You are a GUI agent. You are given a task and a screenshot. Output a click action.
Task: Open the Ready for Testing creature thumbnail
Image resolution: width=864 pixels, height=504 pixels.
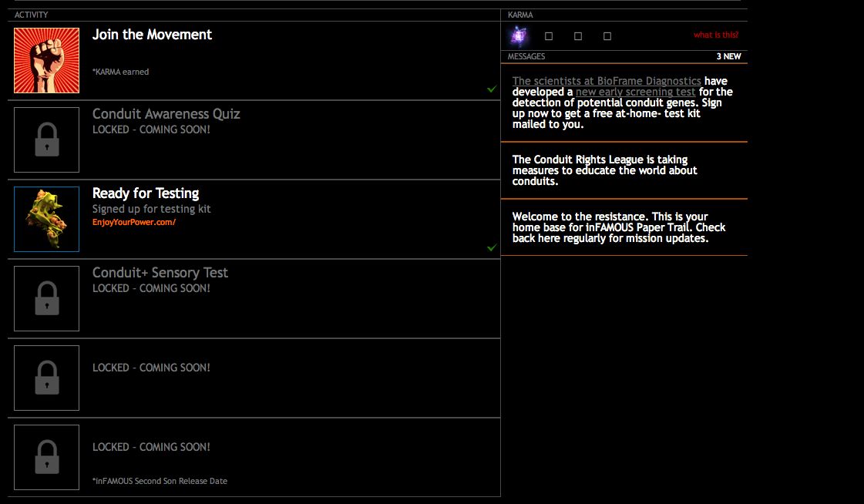[x=47, y=219]
